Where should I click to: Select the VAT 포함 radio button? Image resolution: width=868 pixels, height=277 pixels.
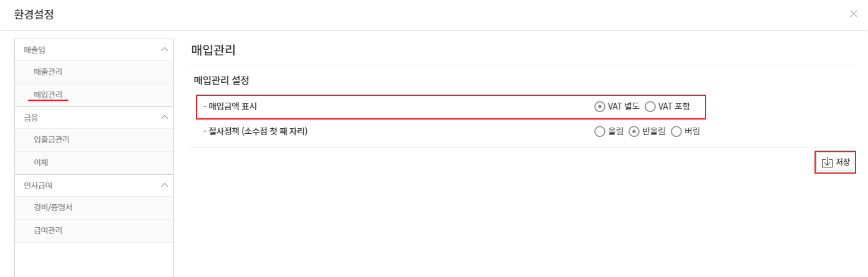(650, 106)
